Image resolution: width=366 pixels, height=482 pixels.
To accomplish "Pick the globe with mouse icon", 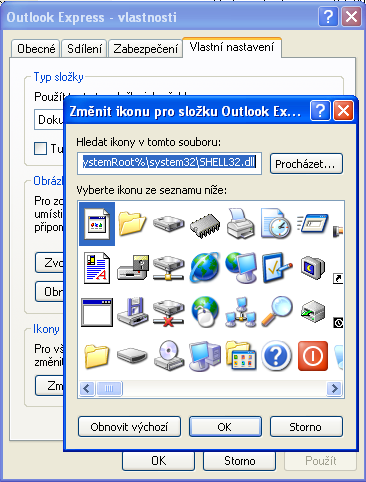I will pos(205,312).
